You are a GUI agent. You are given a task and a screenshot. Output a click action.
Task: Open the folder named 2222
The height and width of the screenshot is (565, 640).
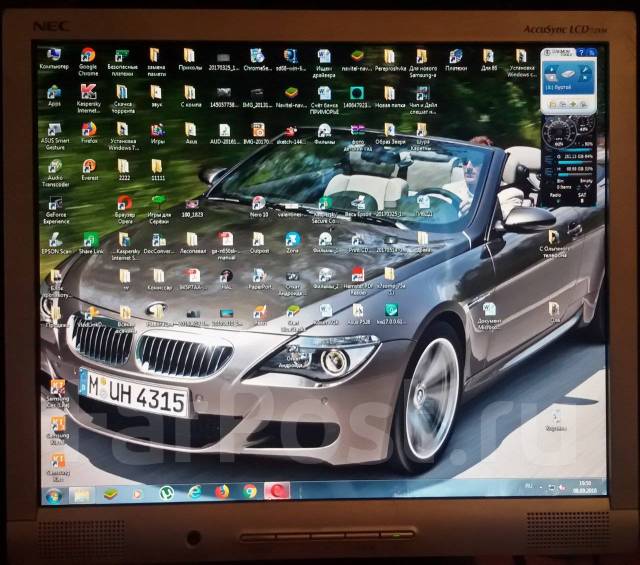[123, 166]
